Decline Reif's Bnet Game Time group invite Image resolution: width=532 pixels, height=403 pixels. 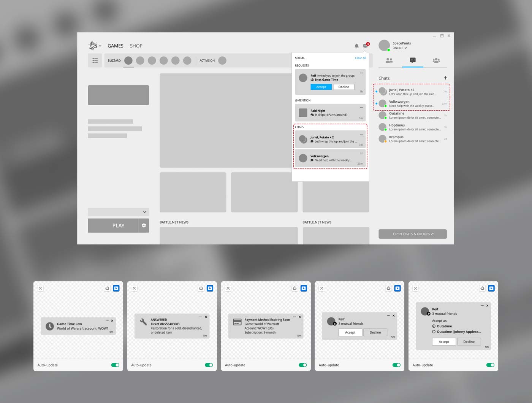click(x=344, y=87)
